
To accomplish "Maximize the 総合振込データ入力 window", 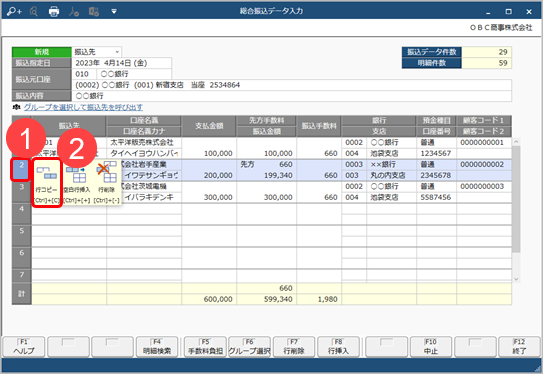I will pyautogui.click(x=508, y=12).
